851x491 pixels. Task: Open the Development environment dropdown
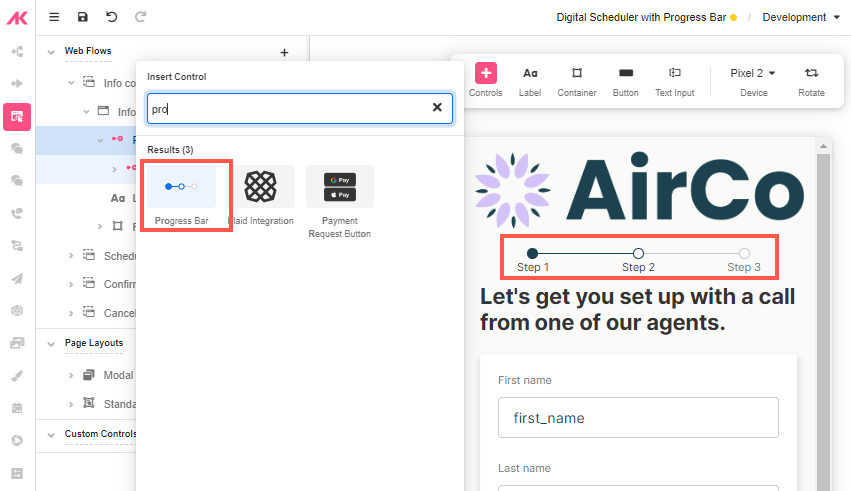click(x=801, y=17)
